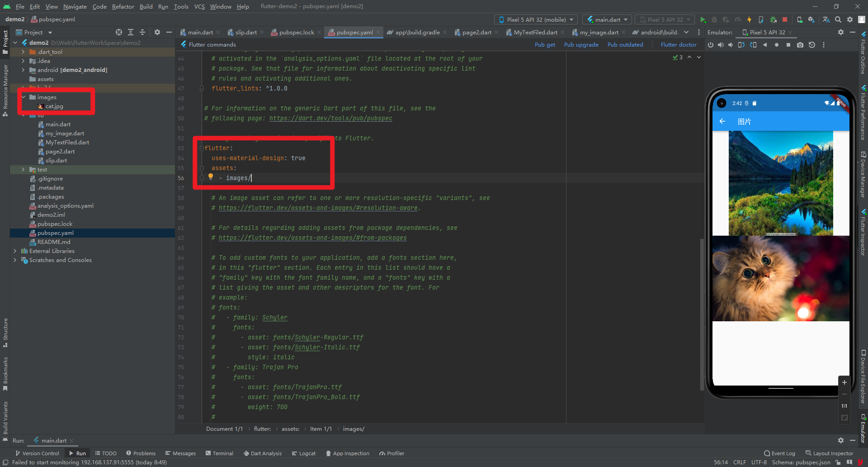Viewport: 868px width, 467px height.
Task: Run the app with the green play button
Action: (703, 19)
